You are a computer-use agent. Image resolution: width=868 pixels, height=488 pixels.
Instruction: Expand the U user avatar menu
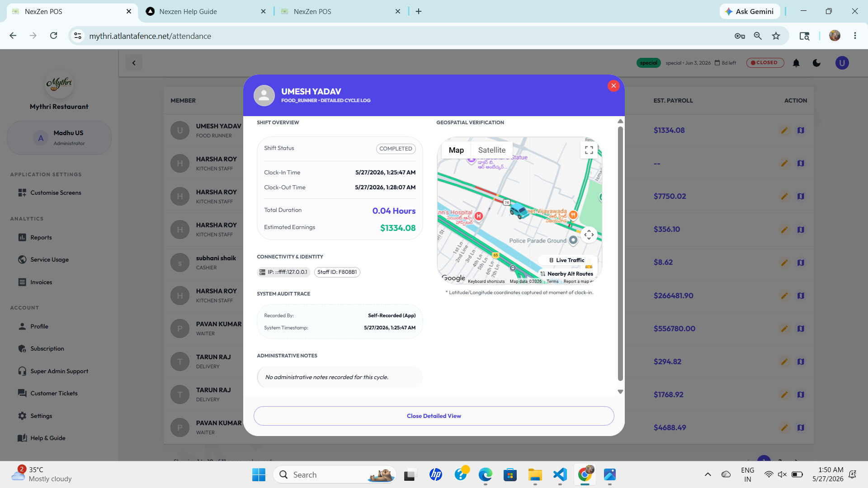pyautogui.click(x=842, y=63)
